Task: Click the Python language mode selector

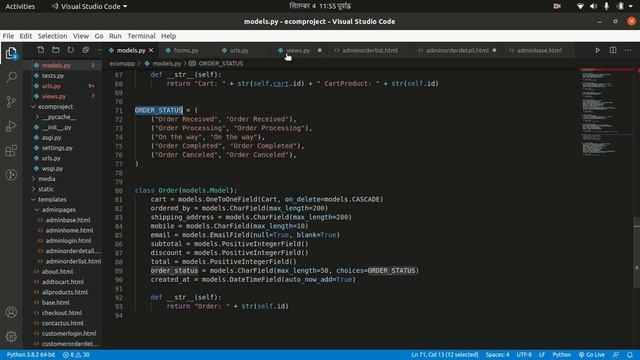Action: (561, 355)
